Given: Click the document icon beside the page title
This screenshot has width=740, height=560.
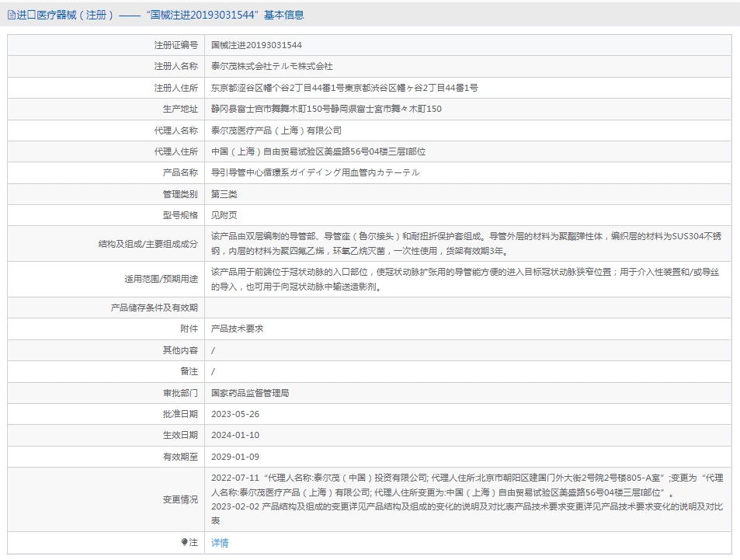Looking at the screenshot, I should (x=12, y=15).
